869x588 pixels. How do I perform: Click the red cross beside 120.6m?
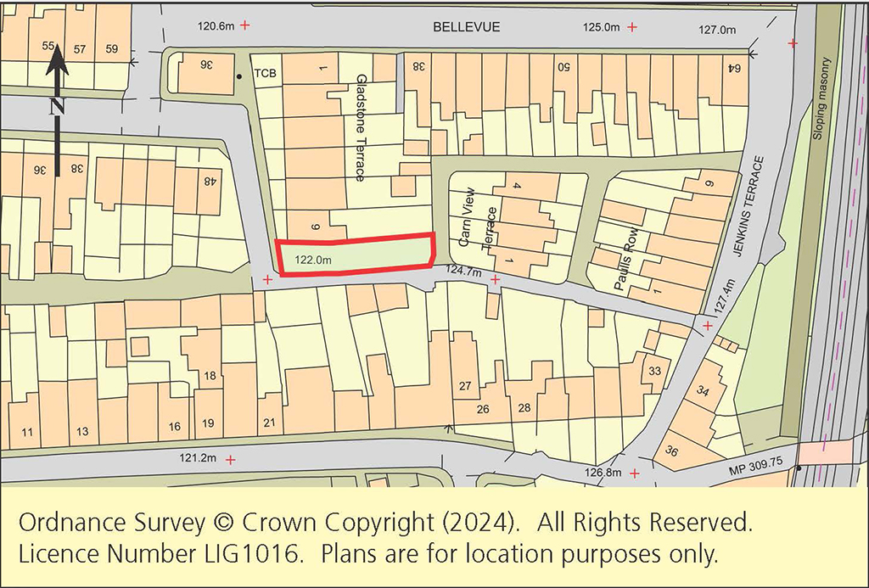click(244, 25)
